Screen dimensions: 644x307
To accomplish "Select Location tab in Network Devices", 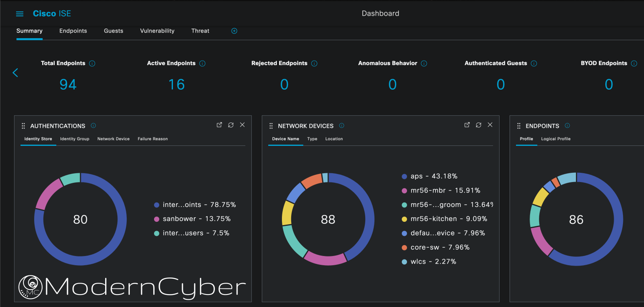I will pos(334,139).
